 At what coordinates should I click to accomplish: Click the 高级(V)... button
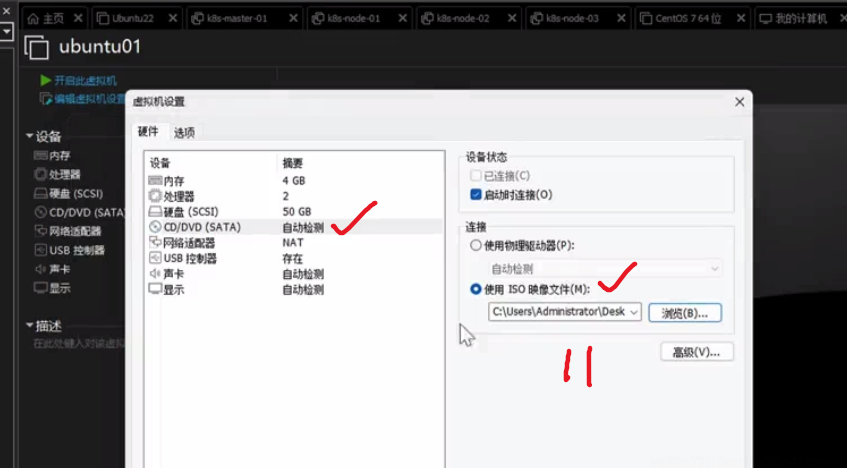[x=697, y=352]
